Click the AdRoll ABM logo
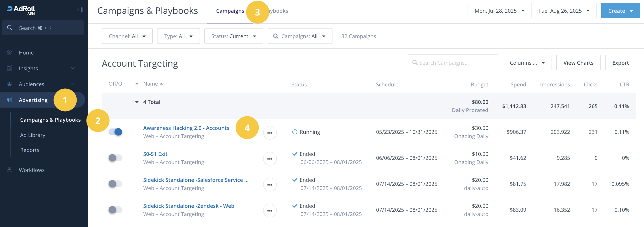This screenshot has width=644, height=227. coord(21,10)
